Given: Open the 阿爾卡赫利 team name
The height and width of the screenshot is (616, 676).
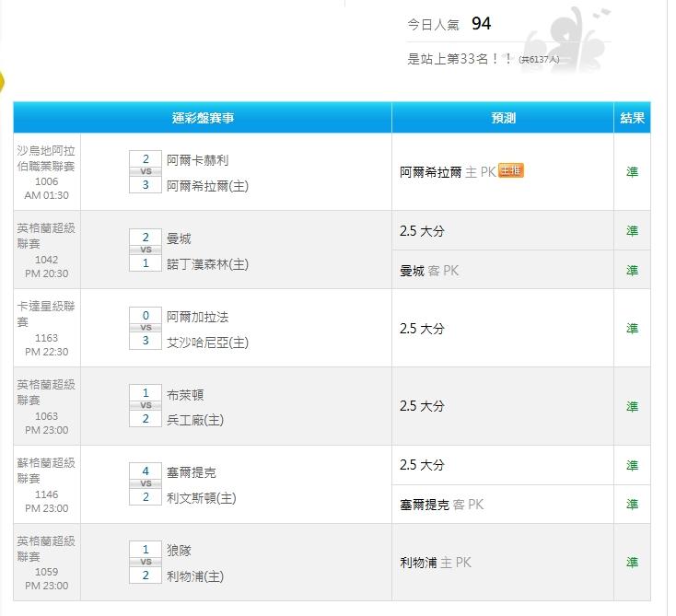Looking at the screenshot, I should tap(197, 160).
